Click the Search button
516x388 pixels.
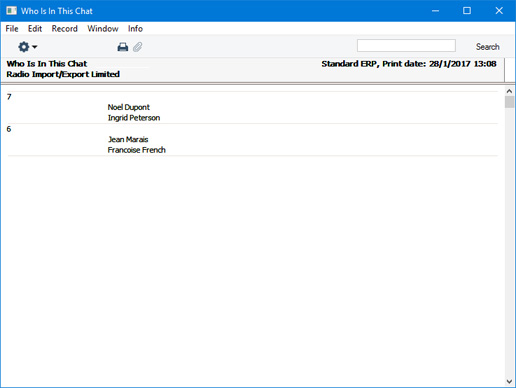point(488,47)
